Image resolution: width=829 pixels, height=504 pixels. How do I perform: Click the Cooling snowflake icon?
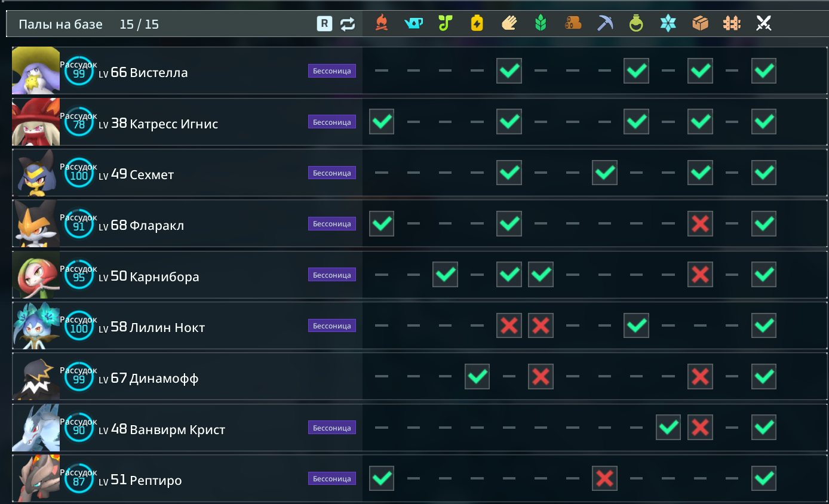tap(668, 23)
